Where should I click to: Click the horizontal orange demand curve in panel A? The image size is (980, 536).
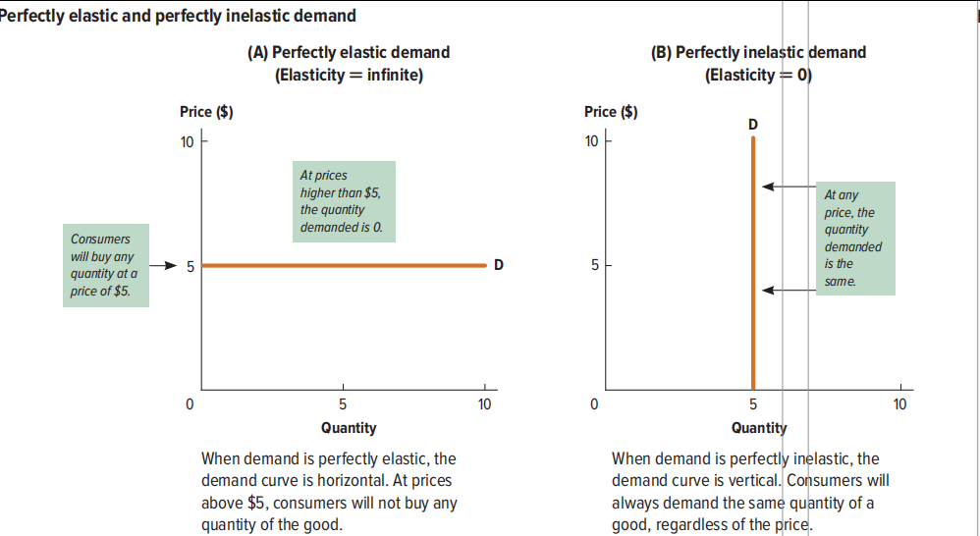(x=344, y=265)
